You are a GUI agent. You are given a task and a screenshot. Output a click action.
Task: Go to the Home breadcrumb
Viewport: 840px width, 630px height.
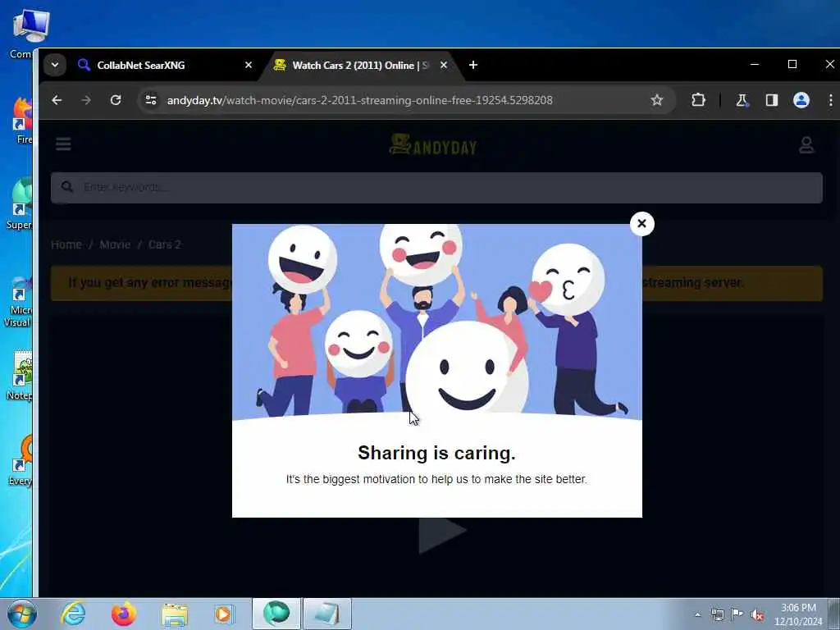(66, 244)
